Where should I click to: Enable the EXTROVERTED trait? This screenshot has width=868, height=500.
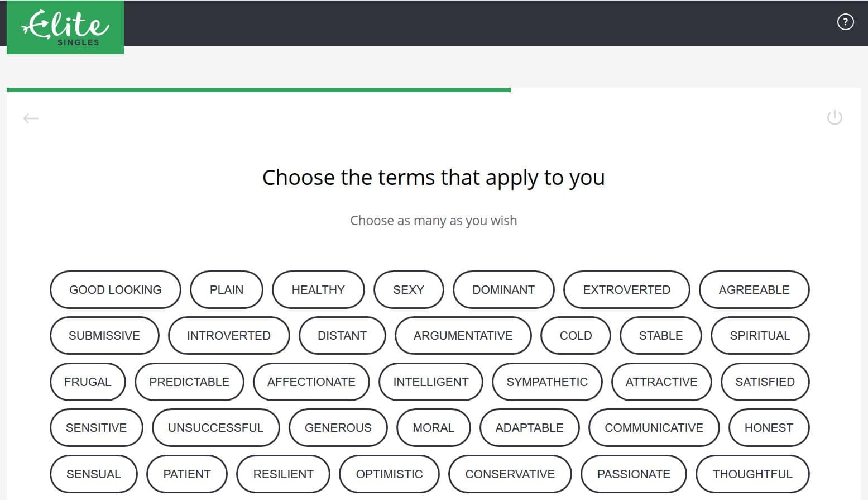627,289
